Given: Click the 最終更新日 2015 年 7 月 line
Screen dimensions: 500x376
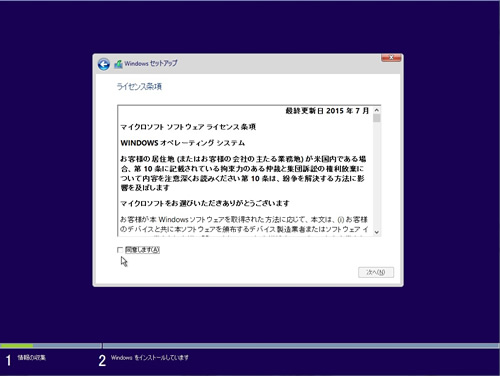Looking at the screenshot, I should [x=327, y=111].
